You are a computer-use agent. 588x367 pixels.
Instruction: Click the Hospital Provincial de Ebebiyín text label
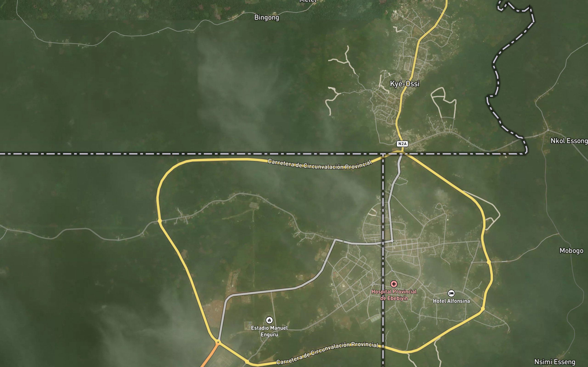[x=394, y=295]
